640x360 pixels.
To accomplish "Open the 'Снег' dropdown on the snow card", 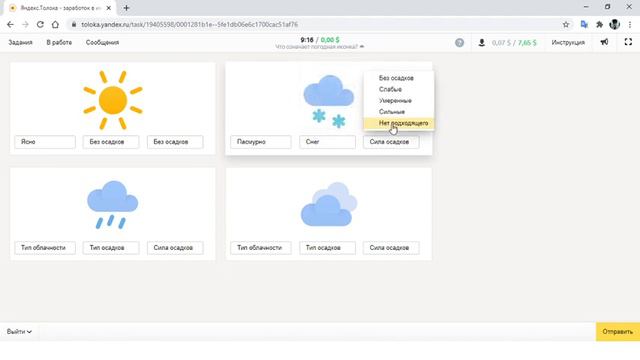I will pos(327,142).
